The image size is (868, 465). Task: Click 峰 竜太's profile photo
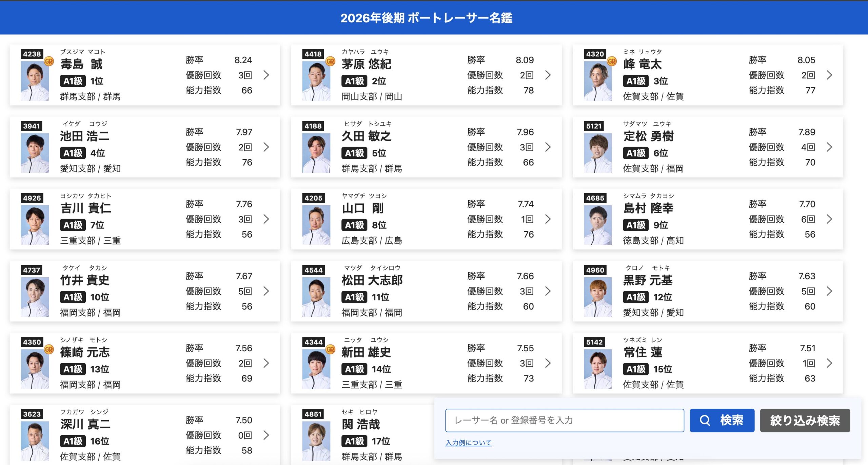pos(598,81)
